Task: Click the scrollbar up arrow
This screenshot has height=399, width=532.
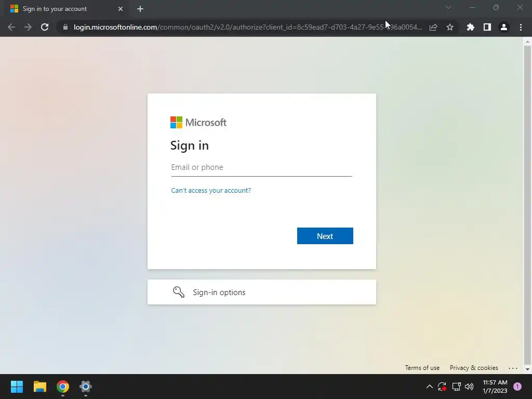Action: click(527, 42)
